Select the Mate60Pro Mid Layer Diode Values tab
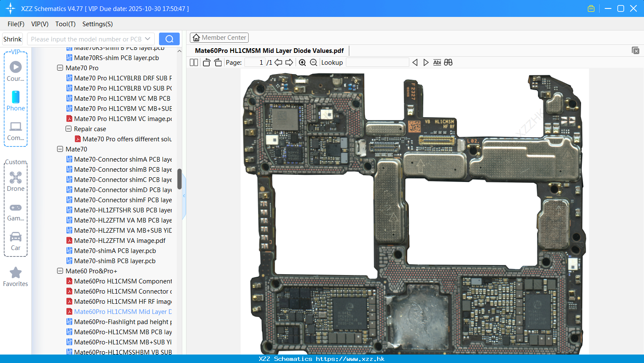Screen dimensions: 644x363 tap(269, 50)
